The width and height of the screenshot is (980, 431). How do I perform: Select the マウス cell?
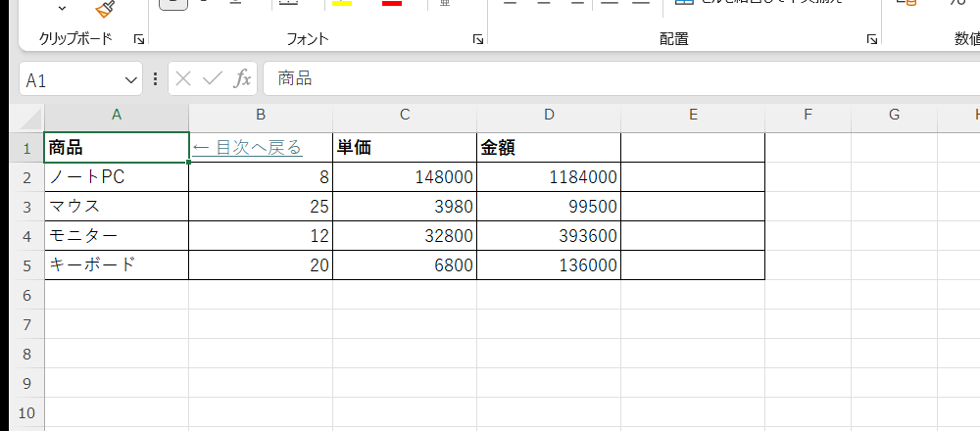[x=117, y=207]
